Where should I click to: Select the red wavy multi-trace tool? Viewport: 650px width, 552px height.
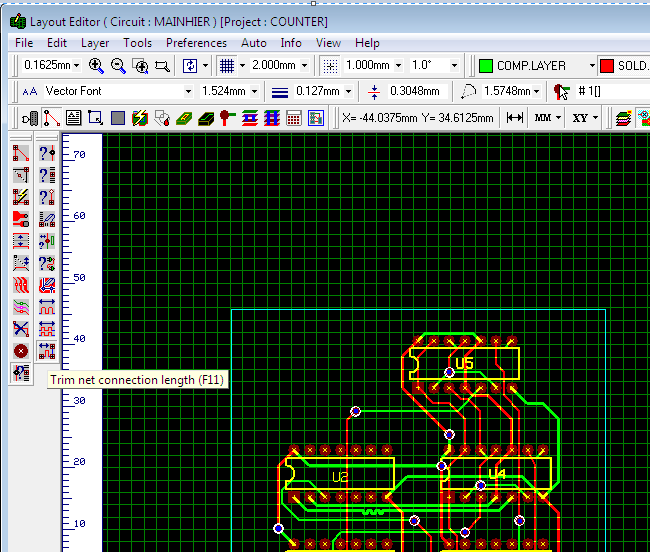click(21, 285)
